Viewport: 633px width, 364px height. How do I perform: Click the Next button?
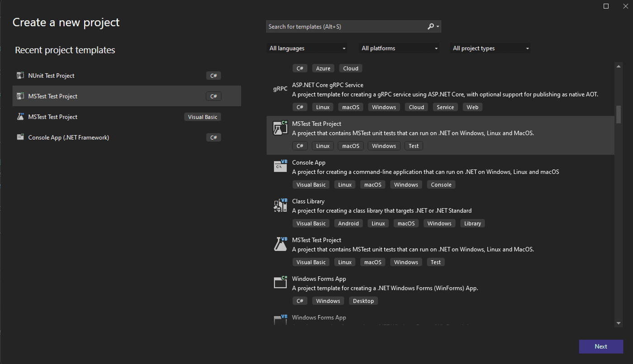pyautogui.click(x=601, y=346)
